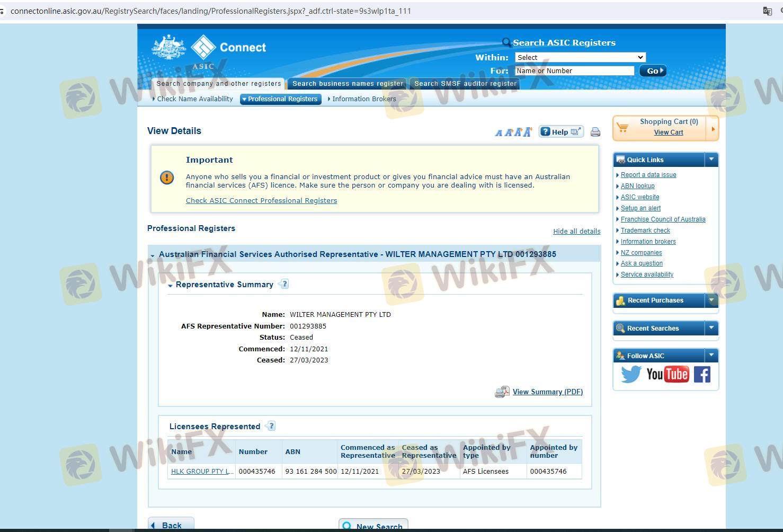Image resolution: width=783 pixels, height=532 pixels.
Task: Collapse the Quick Links panel
Action: [x=711, y=159]
